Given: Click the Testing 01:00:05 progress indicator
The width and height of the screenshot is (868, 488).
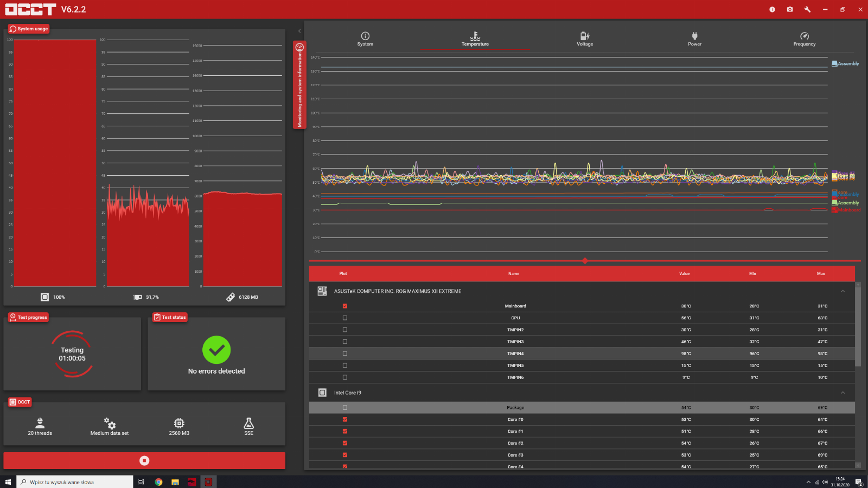Looking at the screenshot, I should pyautogui.click(x=72, y=354).
